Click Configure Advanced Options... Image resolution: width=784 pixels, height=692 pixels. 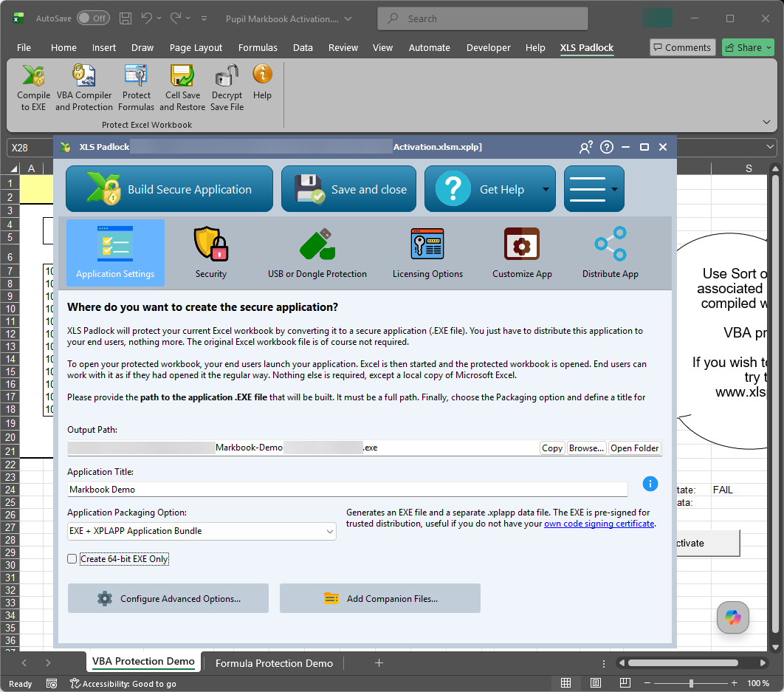168,598
